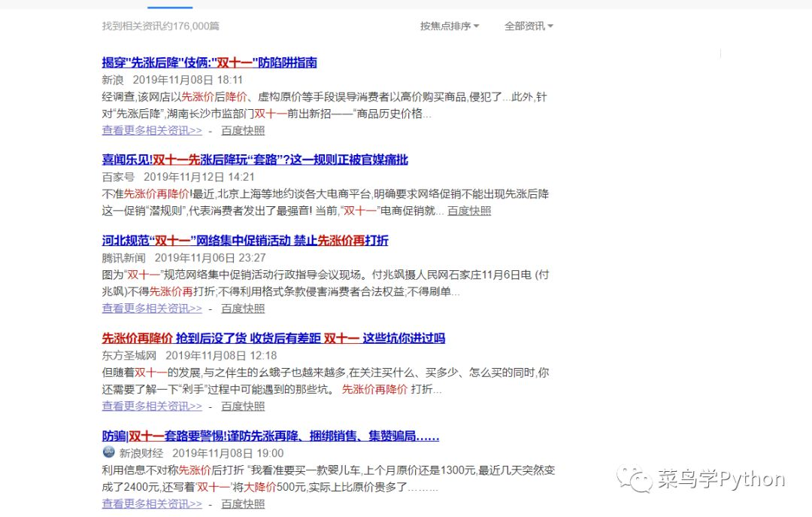Open the 按焦点排序 sort dropdown

pyautogui.click(x=449, y=26)
